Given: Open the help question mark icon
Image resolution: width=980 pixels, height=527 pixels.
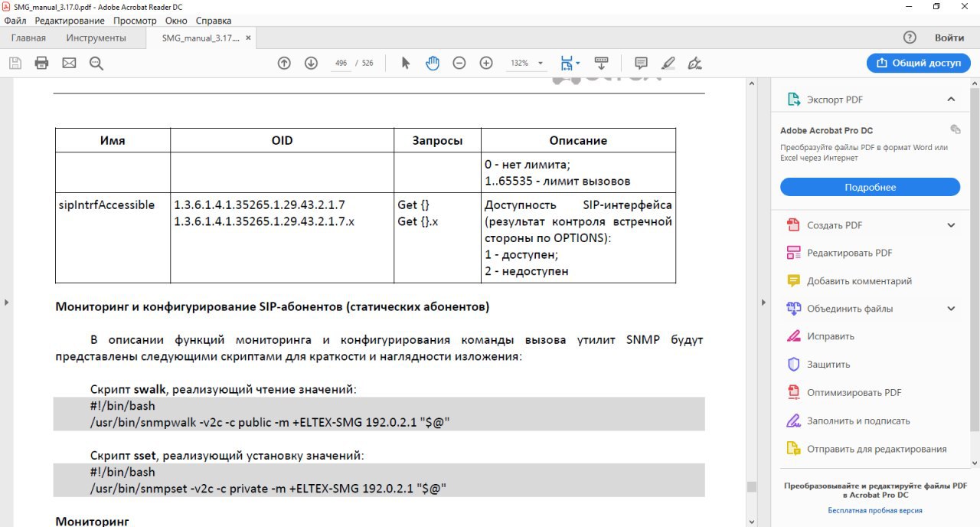Looking at the screenshot, I should (910, 38).
